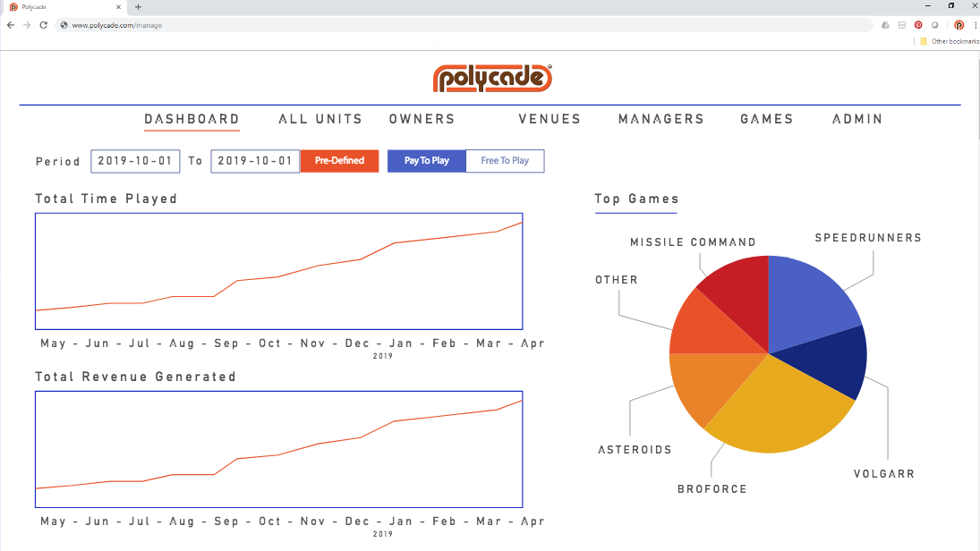Open the Venues tab
Viewport: 980px width, 551px height.
click(x=550, y=119)
